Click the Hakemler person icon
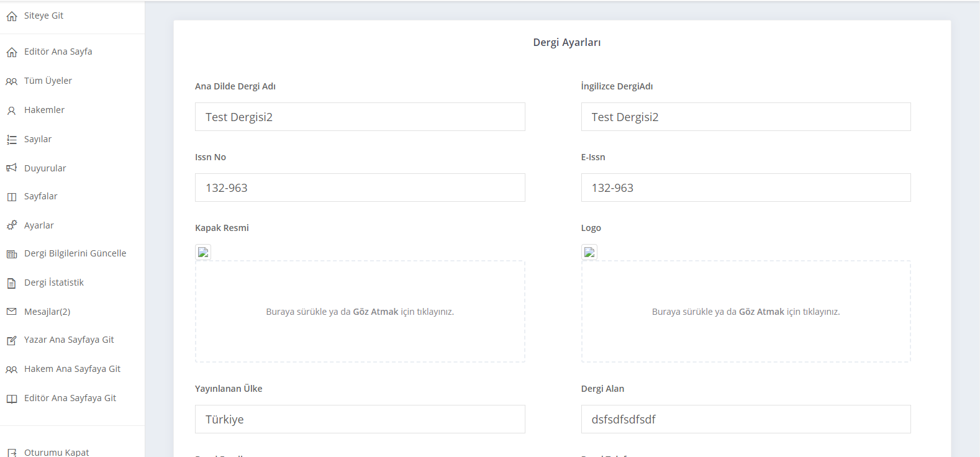Image resolution: width=980 pixels, height=457 pixels. pos(12,111)
